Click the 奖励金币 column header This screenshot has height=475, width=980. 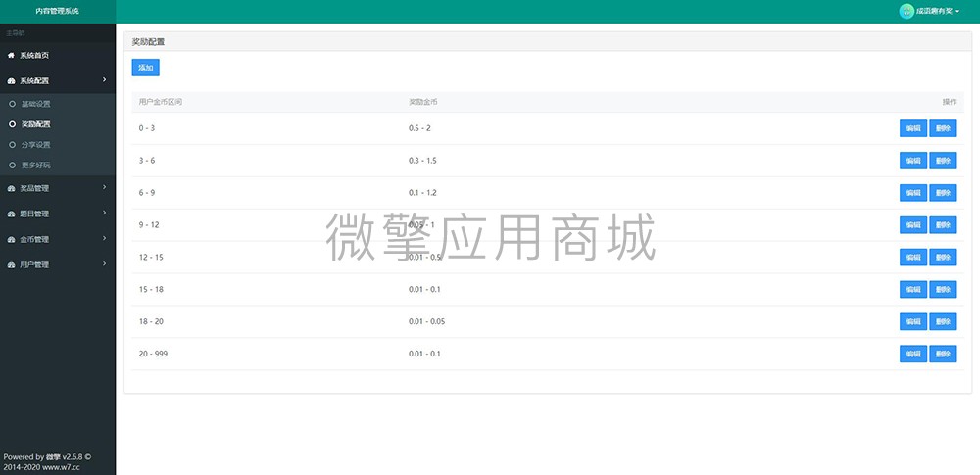click(423, 102)
